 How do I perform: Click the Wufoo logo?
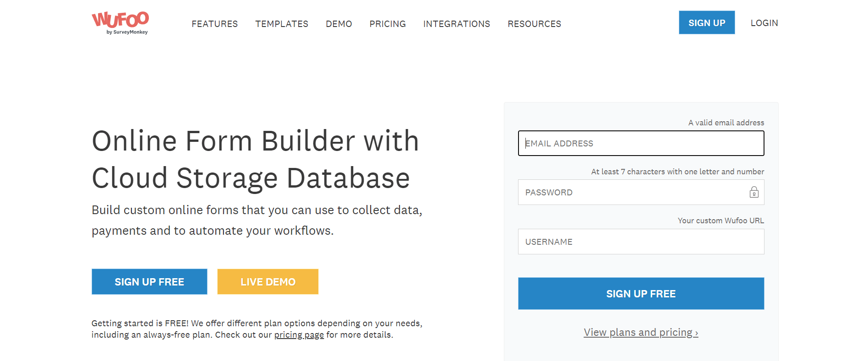[120, 23]
